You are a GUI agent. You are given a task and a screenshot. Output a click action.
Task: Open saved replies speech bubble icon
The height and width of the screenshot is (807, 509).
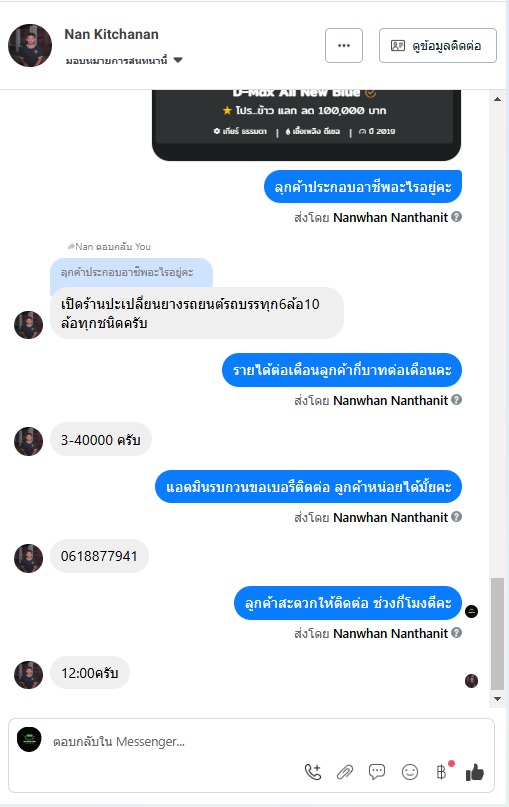click(377, 771)
